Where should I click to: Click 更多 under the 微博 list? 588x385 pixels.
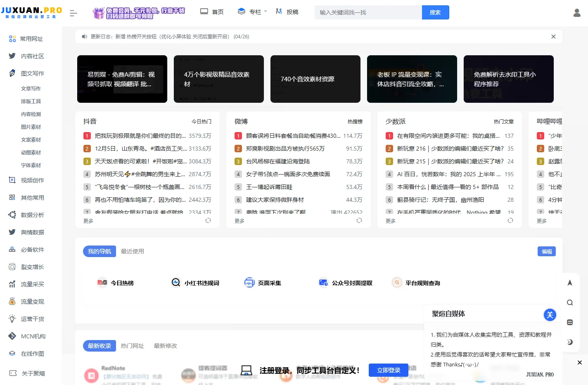click(239, 221)
